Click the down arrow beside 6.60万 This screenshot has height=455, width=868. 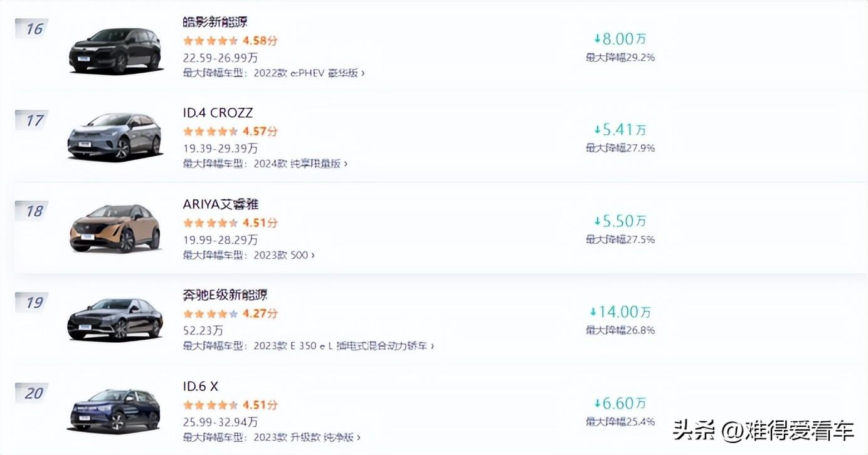(598, 403)
